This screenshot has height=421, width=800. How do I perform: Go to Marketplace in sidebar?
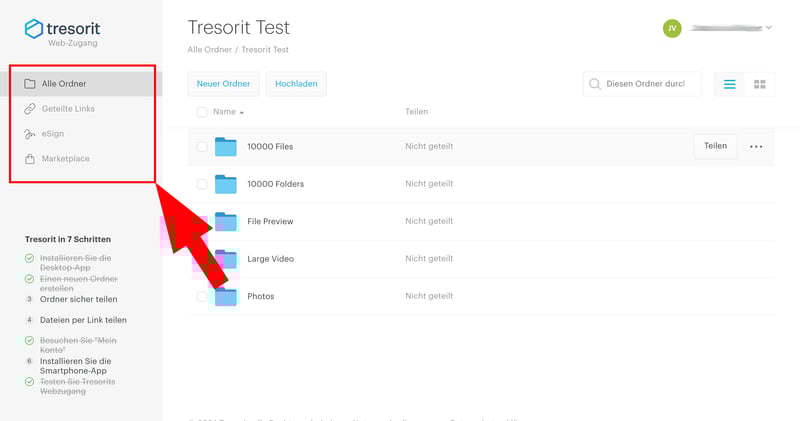[65, 158]
